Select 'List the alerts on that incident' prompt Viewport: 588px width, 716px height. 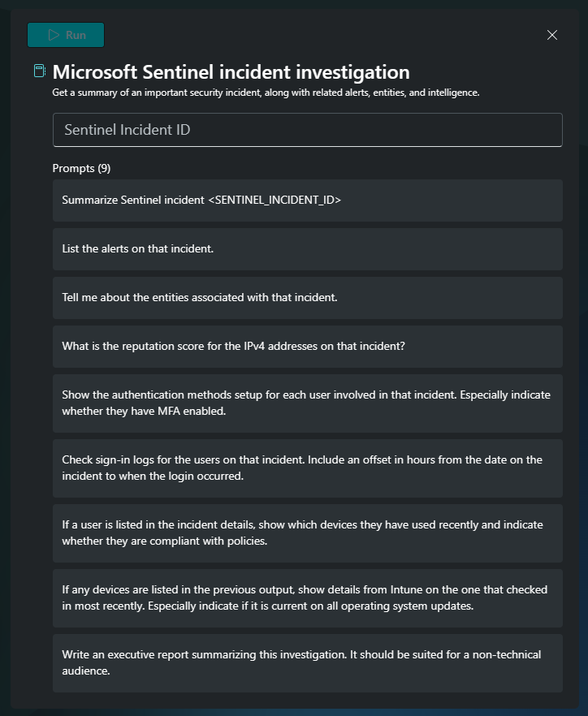tap(307, 249)
